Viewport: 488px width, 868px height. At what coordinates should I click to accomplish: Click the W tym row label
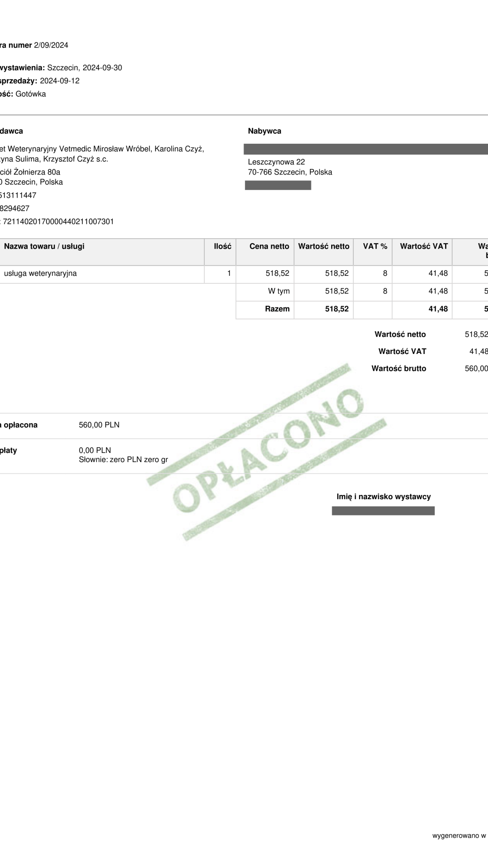[x=278, y=291]
